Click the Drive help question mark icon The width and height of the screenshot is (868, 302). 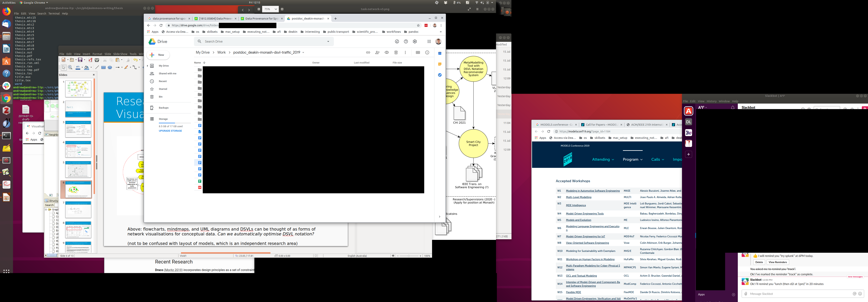[x=406, y=41]
